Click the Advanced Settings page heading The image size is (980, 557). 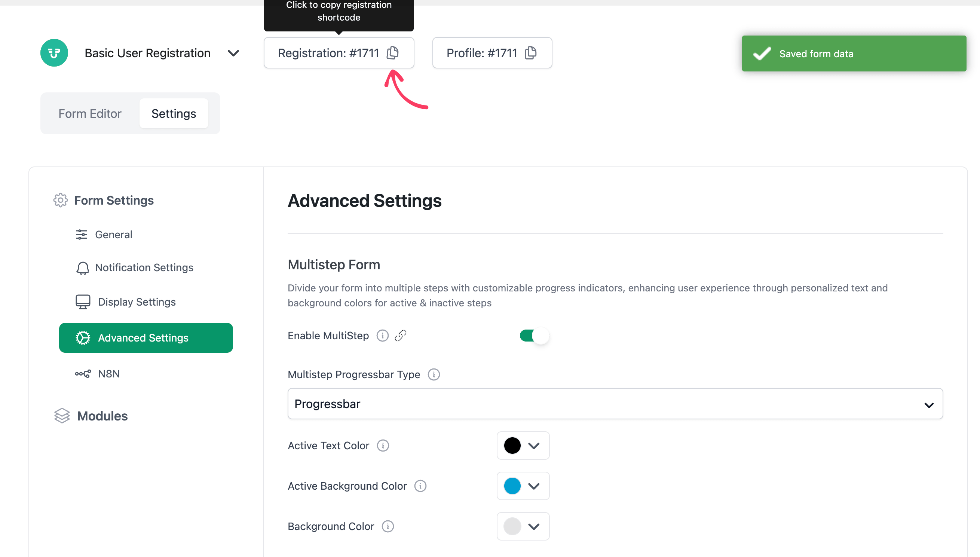pos(364,201)
